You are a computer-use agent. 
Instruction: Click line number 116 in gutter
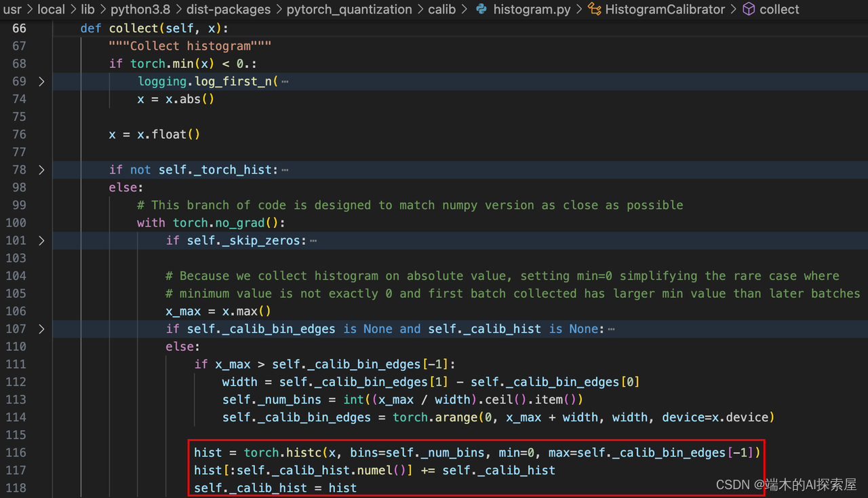click(x=16, y=453)
